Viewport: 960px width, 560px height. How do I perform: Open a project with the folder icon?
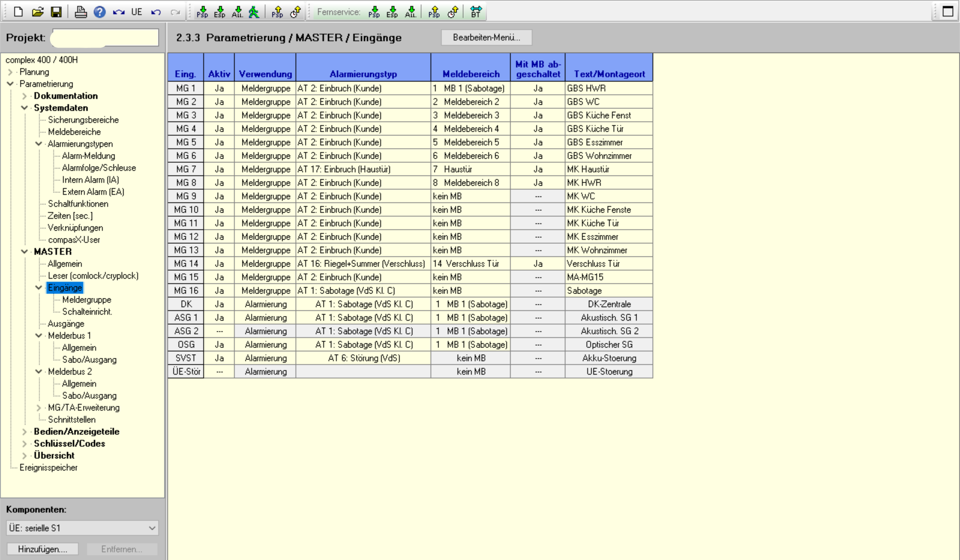(37, 11)
